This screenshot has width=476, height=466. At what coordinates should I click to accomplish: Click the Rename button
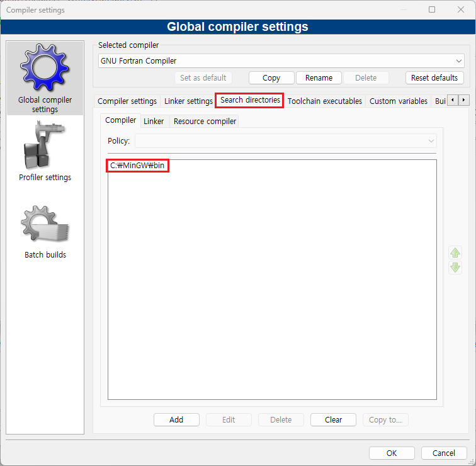(319, 77)
